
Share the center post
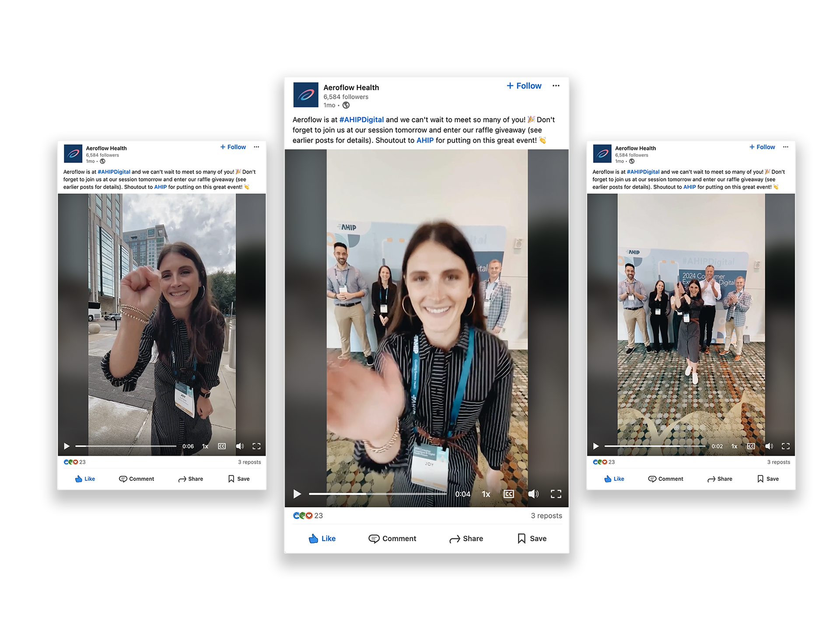tap(466, 539)
